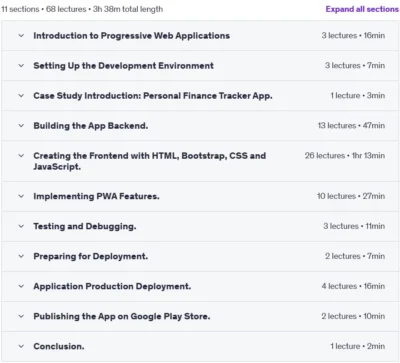Screen dimensions: 400x363
Task: Expand the Introduction to Progressive Web Applications chevron
Action: point(21,35)
